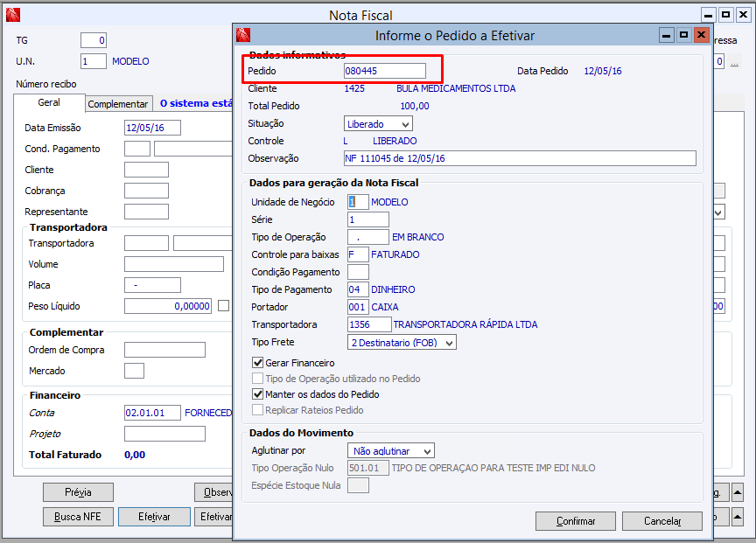
Task: Click the Controle para baixas field
Action: pos(358,254)
